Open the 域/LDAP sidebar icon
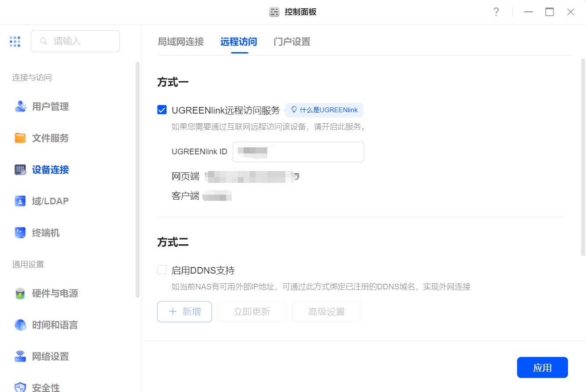Image resolution: width=586 pixels, height=392 pixels. pyautogui.click(x=20, y=201)
